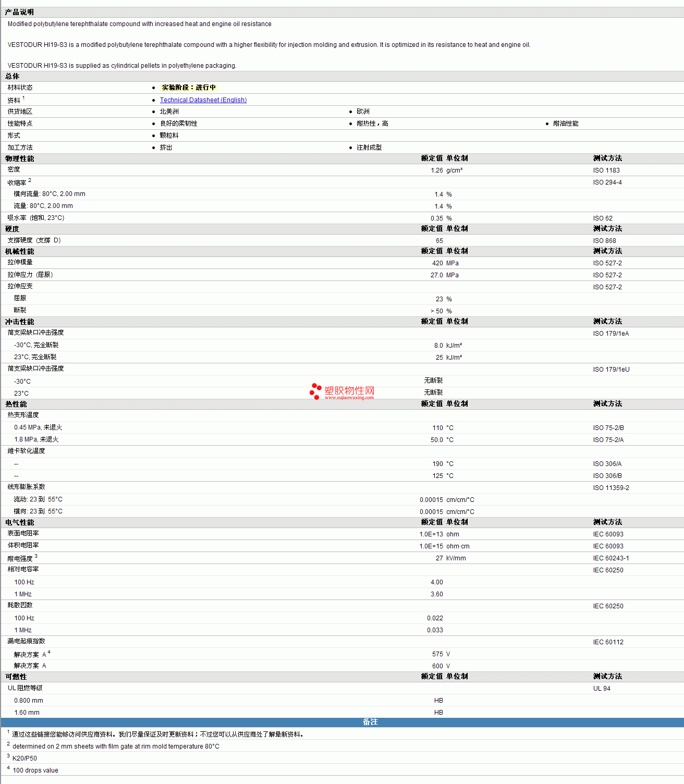Screen dimensions: 684x784
Task: Click the ISO 11359-2 test method
Action: point(611,488)
